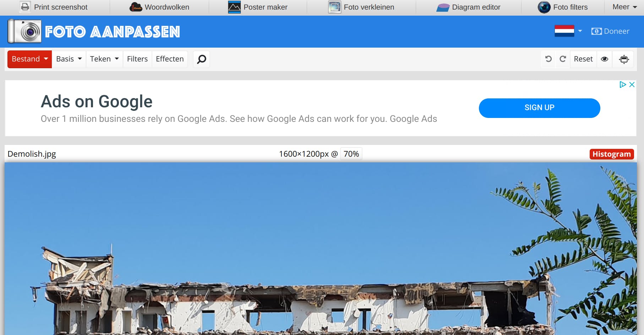Open the Bestand dropdown menu
Viewport: 644px width, 335px height.
pos(29,59)
